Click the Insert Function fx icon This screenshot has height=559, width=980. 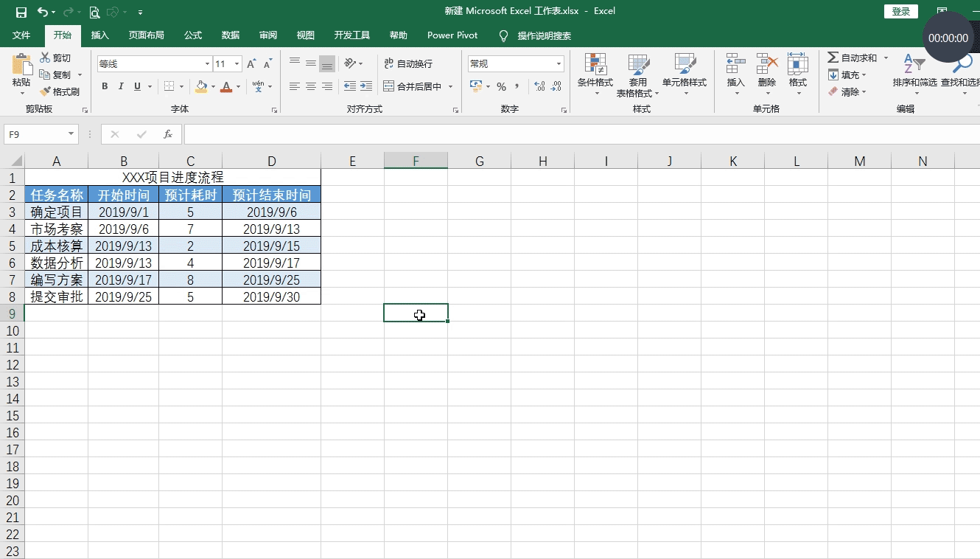pyautogui.click(x=168, y=134)
